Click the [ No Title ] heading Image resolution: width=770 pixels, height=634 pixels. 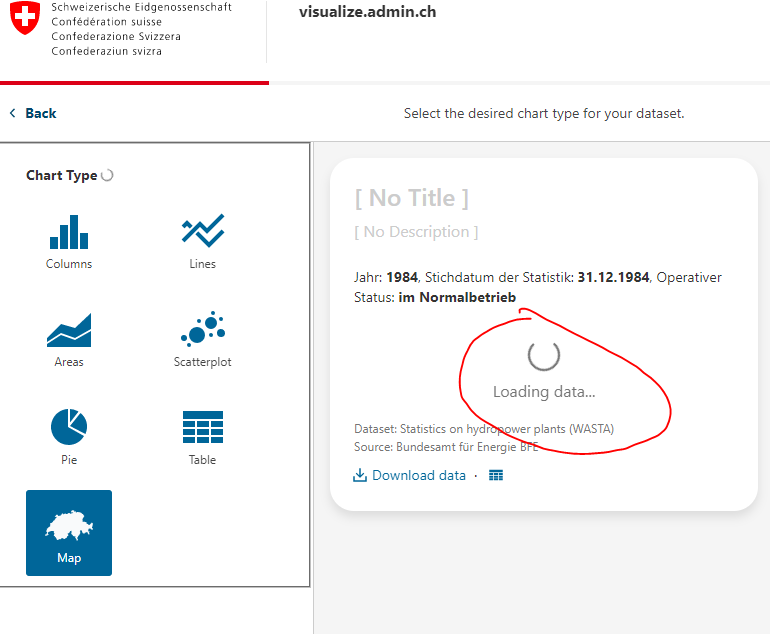coord(412,198)
